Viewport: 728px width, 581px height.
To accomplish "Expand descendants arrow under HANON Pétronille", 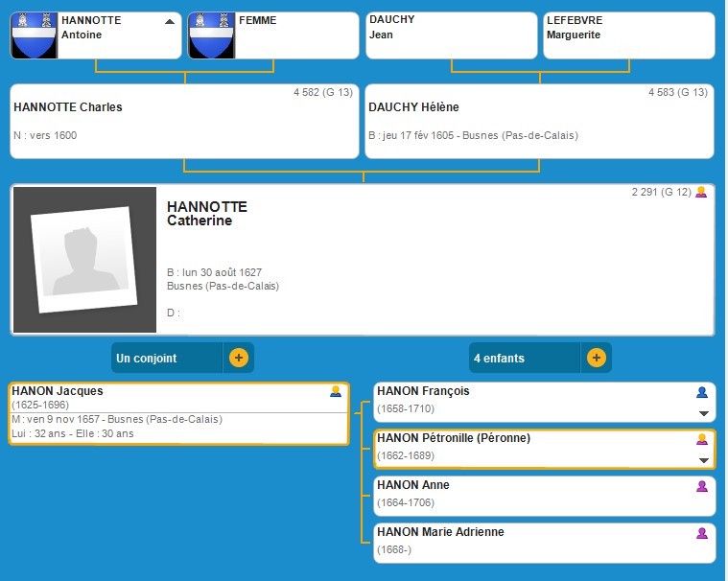I will click(x=703, y=460).
